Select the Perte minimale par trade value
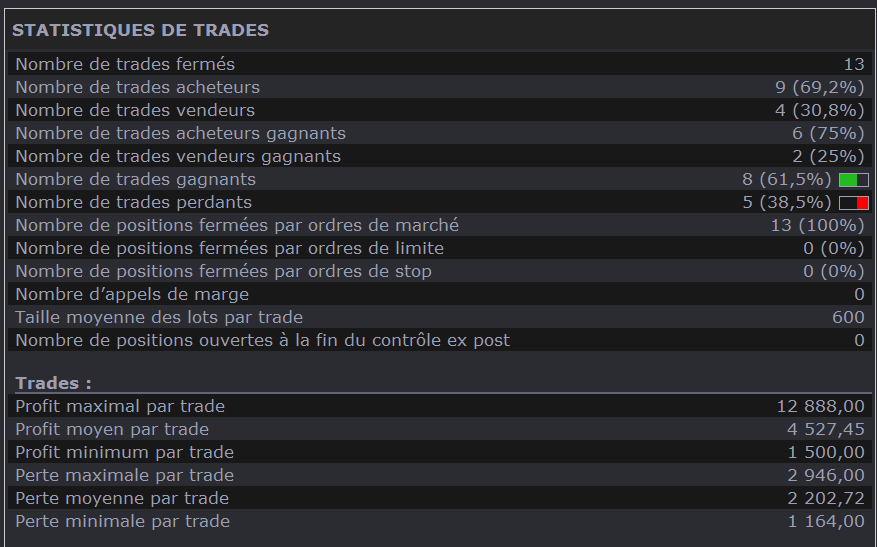Image resolution: width=877 pixels, height=547 pixels. 825,521
